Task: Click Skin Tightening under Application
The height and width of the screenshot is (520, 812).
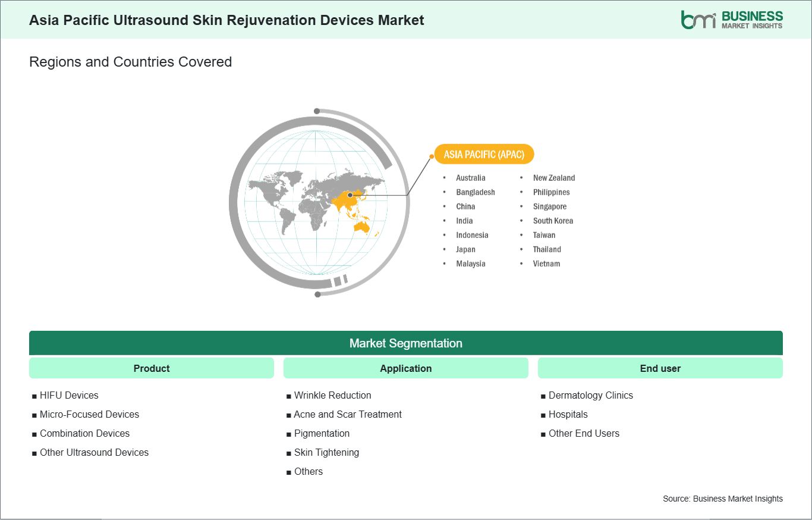Action: tap(326, 452)
